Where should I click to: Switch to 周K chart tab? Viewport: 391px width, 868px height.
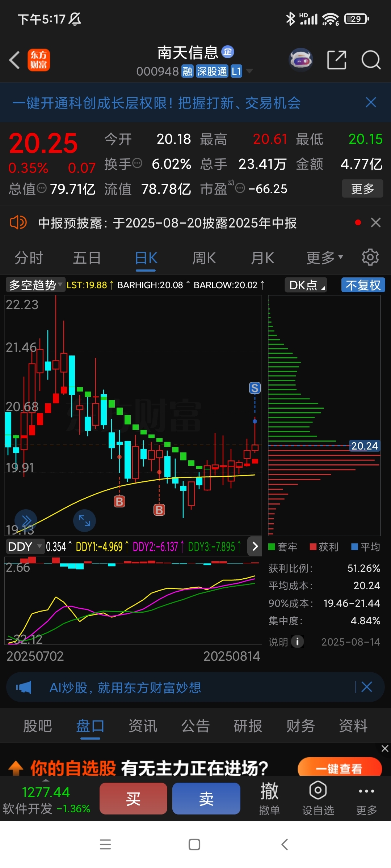(x=204, y=258)
